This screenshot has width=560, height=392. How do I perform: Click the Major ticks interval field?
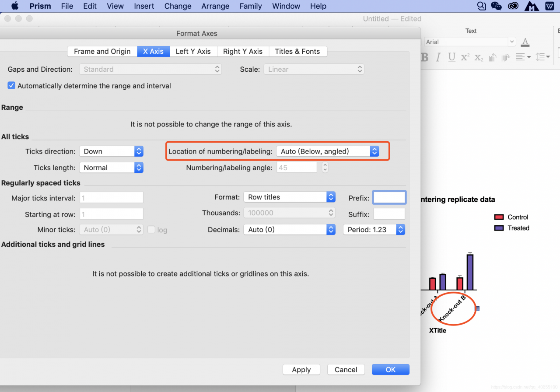click(111, 197)
